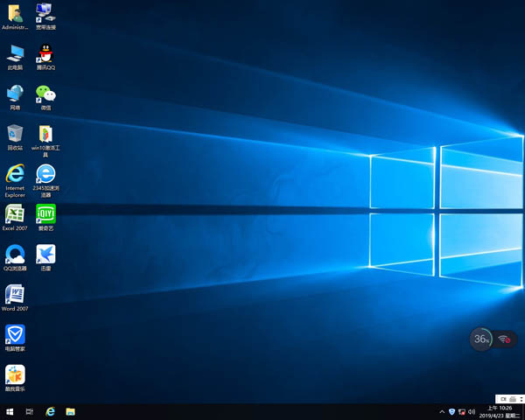Select the win10激活工具 folder icon
The image size is (525, 420).
click(45, 134)
